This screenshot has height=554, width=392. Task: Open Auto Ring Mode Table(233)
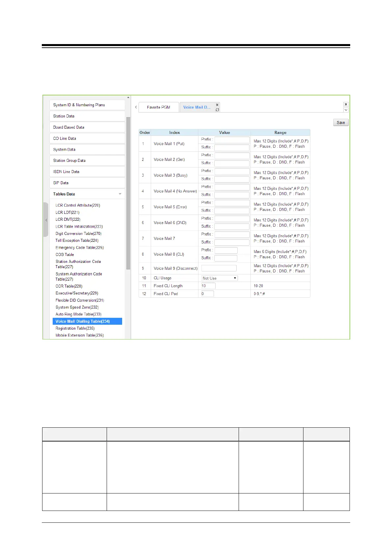78,314
